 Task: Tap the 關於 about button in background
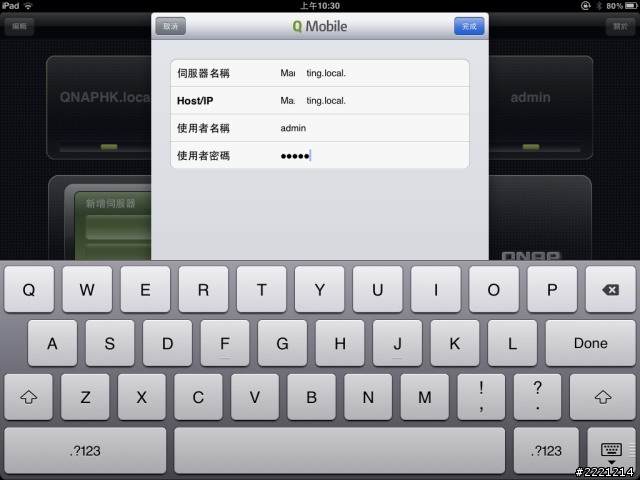620,26
